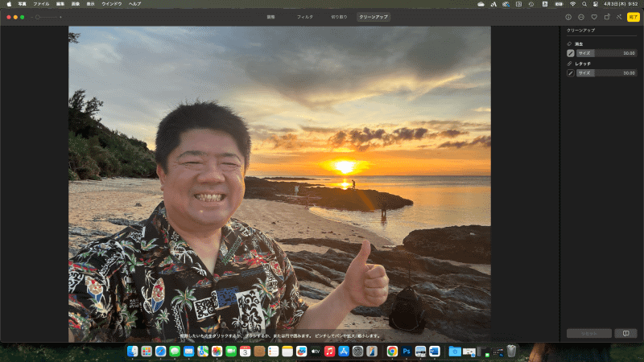The image size is (644, 362).
Task: Click the more options ellipsis icon
Action: pos(581,17)
